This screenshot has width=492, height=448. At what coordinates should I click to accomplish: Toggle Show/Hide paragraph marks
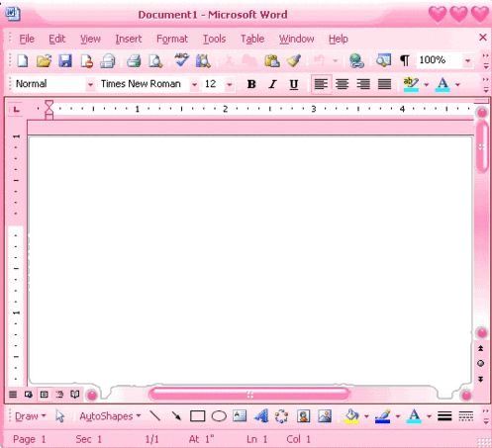405,60
